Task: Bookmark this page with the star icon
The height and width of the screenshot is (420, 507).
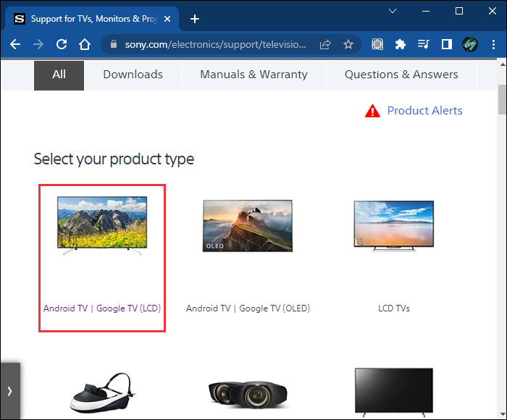Action: click(x=348, y=44)
